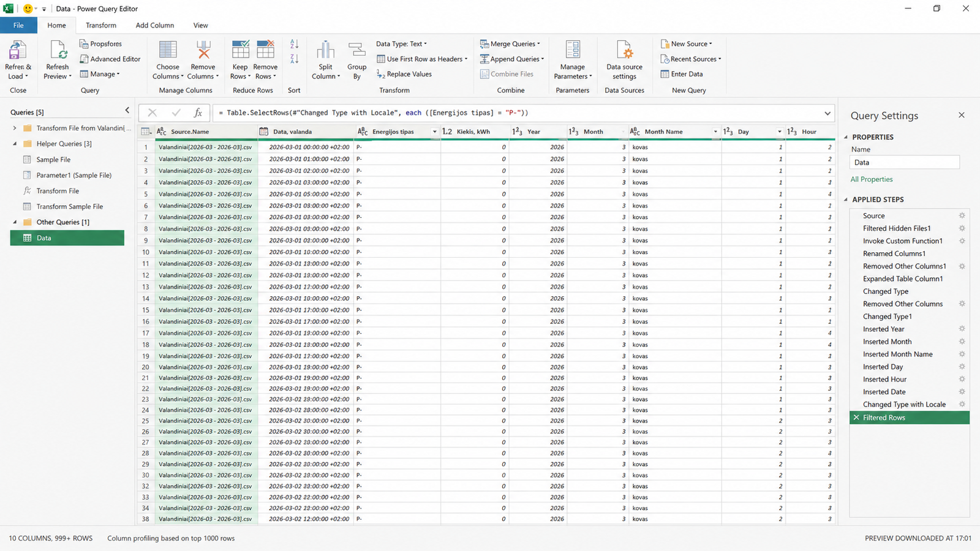Click the Remove Columns icon
The image size is (980, 551).
pos(203,50)
